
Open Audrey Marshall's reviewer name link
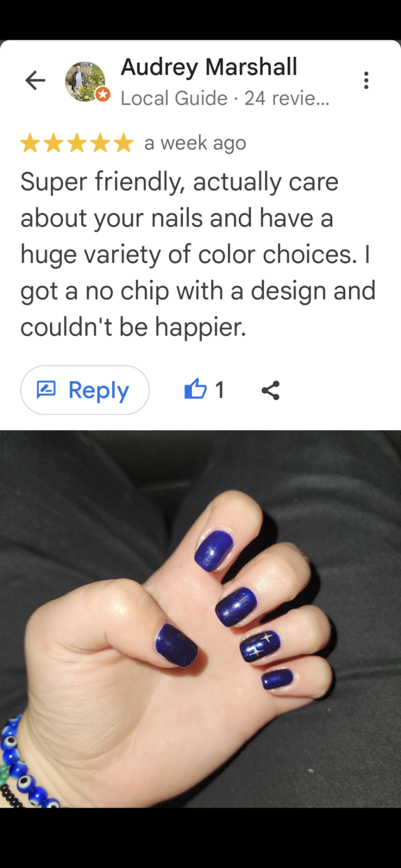pos(209,67)
